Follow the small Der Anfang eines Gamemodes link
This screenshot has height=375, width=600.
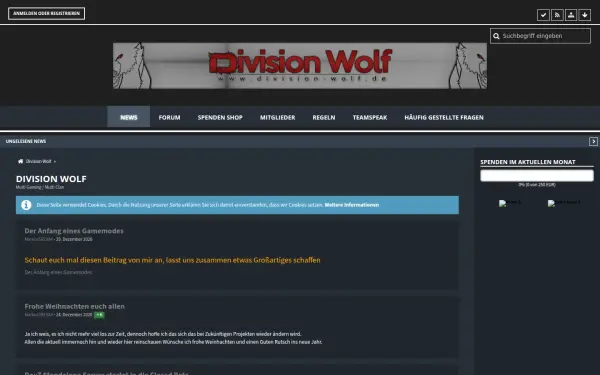[x=58, y=272]
